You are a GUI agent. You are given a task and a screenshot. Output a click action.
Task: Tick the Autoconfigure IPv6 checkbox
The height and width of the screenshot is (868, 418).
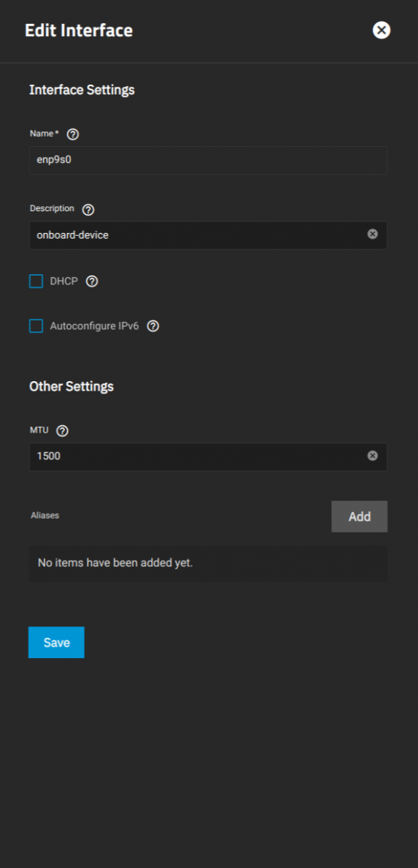click(x=36, y=326)
